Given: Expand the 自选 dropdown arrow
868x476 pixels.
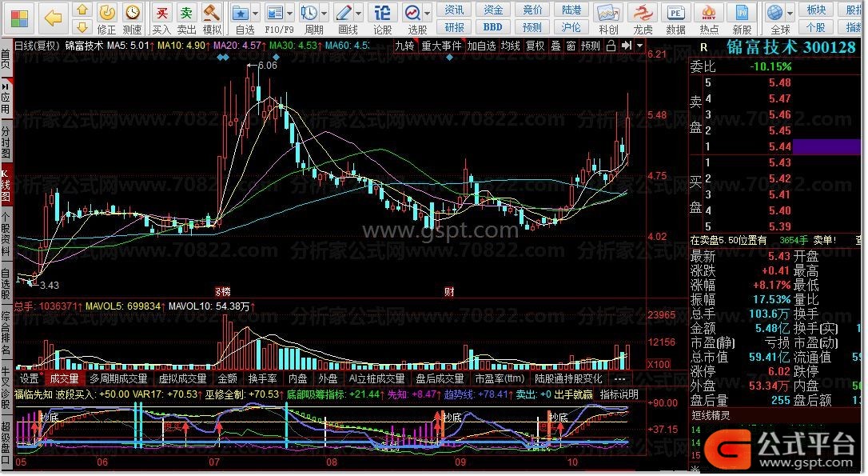Looking at the screenshot, I should coord(255,13).
